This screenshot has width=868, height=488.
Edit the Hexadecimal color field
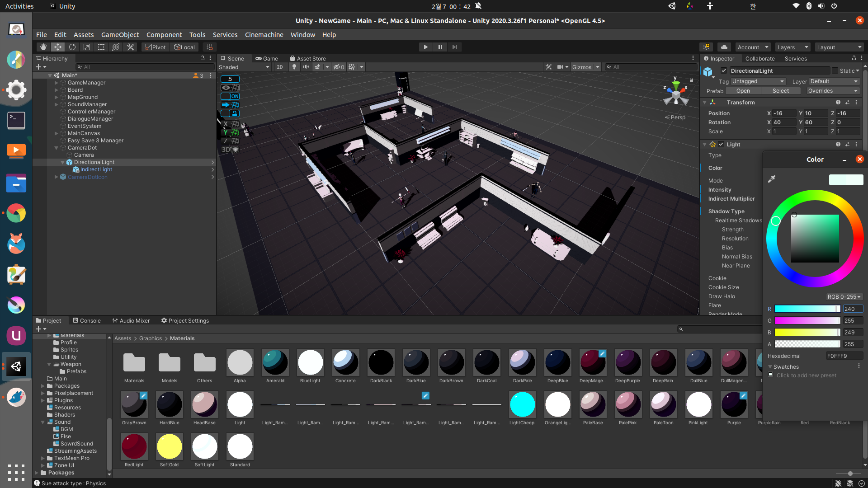(844, 356)
